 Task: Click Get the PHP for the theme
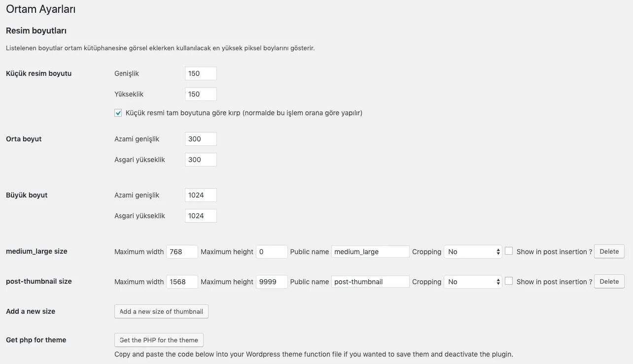pyautogui.click(x=159, y=340)
